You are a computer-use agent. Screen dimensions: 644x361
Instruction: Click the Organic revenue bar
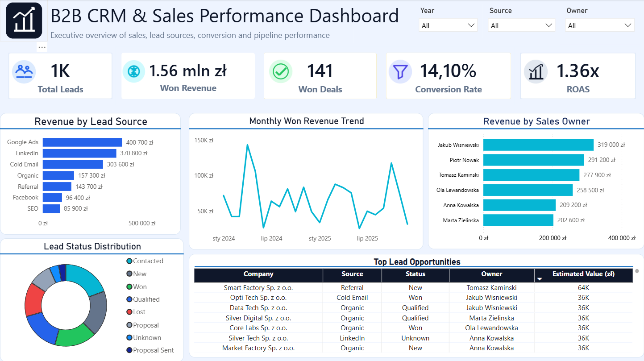[x=58, y=175]
